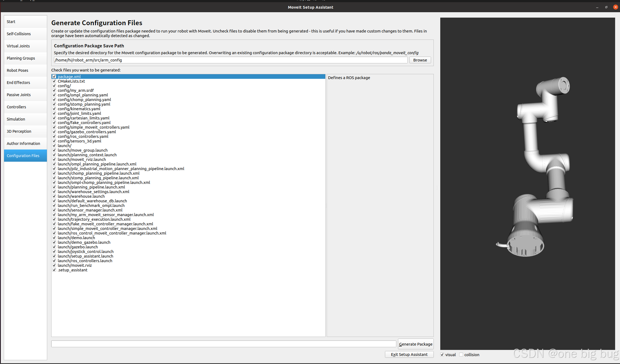This screenshot has height=364, width=620.
Task: Click the Generate Package button
Action: (416, 344)
